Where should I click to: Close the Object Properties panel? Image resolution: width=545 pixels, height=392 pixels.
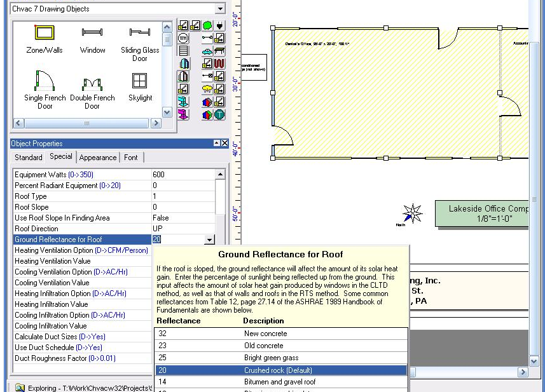tap(225, 143)
